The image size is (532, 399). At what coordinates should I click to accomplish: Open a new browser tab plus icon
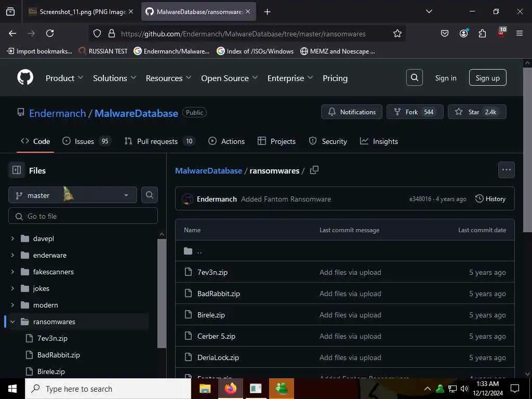(268, 12)
